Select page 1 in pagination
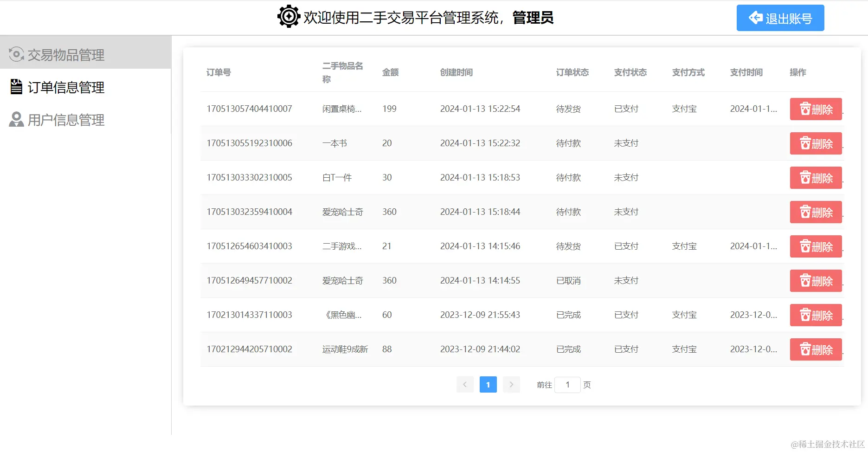 point(488,384)
